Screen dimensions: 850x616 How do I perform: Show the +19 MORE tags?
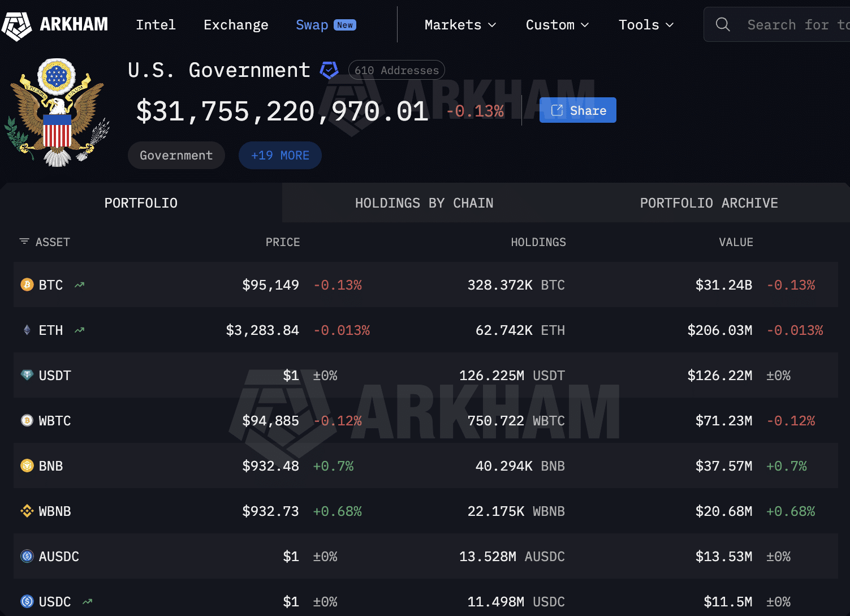pos(280,156)
